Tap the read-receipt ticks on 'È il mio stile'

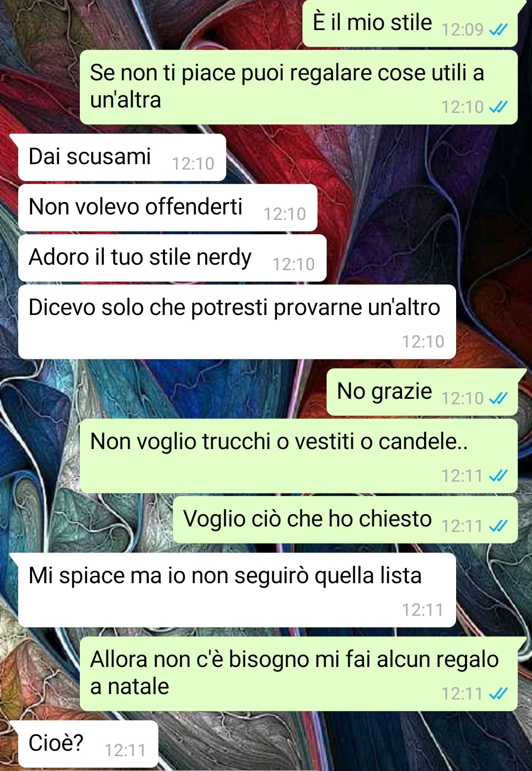[498, 30]
